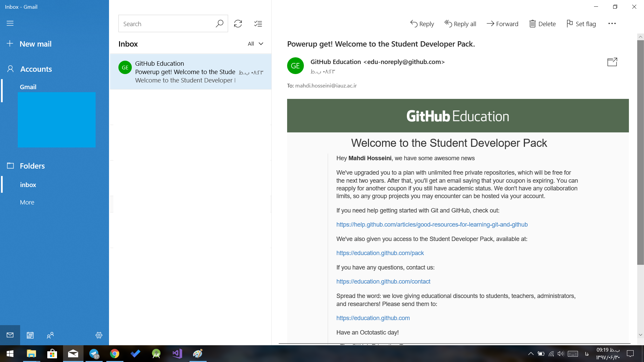This screenshot has height=362, width=644.
Task: Open more actions ellipsis menu
Action: click(612, 23)
